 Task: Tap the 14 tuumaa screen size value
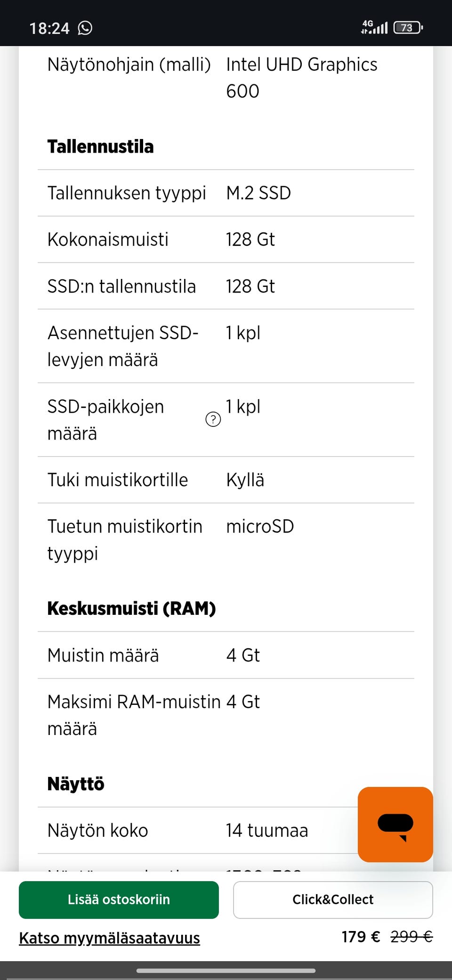[266, 831]
